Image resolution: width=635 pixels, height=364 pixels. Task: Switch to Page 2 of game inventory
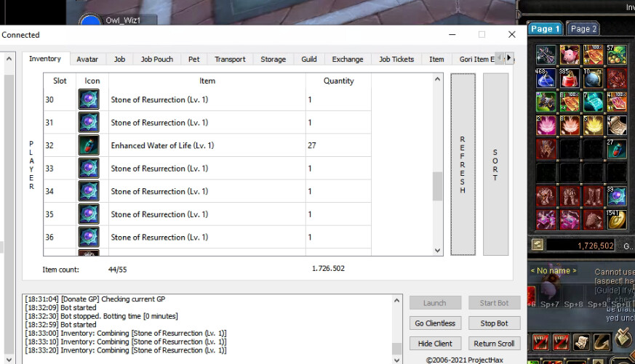[583, 29]
